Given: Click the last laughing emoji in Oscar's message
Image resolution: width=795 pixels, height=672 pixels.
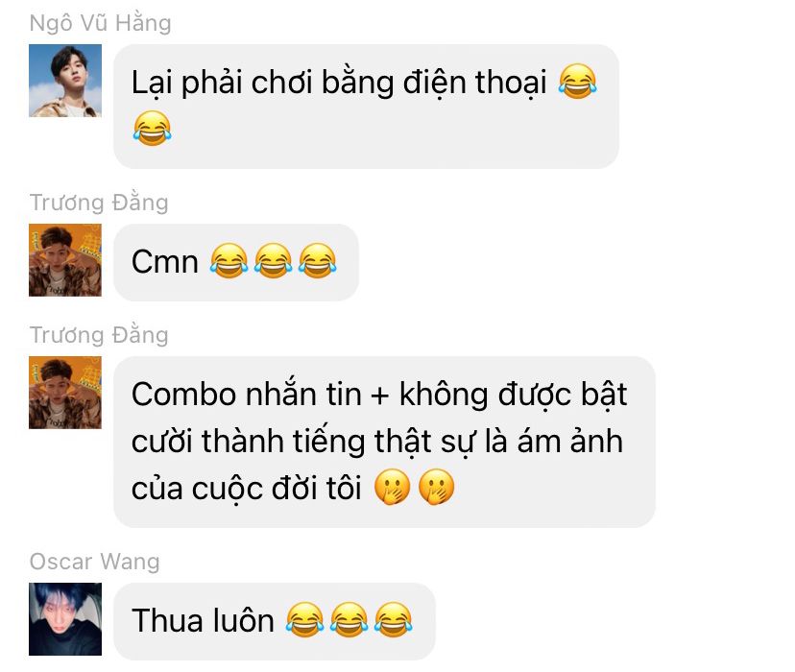Looking at the screenshot, I should [x=394, y=620].
